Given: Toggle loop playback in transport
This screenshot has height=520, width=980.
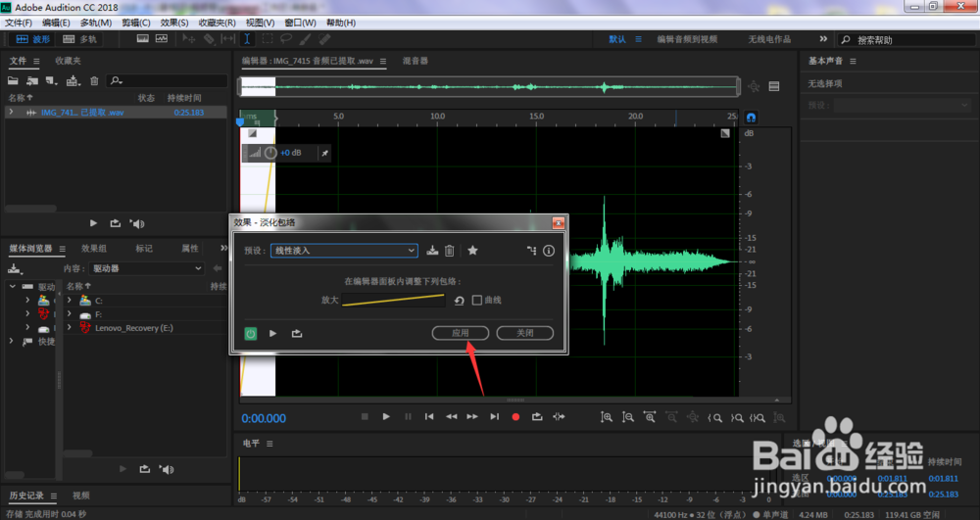Looking at the screenshot, I should (537, 417).
